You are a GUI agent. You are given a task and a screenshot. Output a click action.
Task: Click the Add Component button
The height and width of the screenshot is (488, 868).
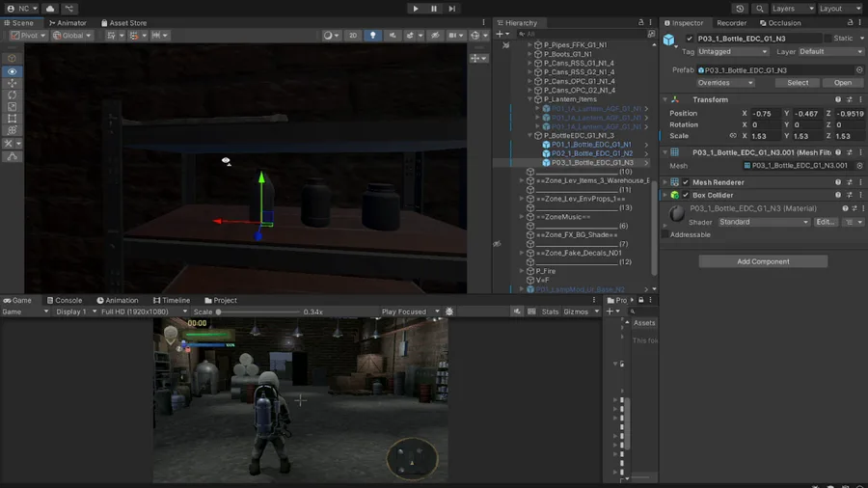coord(763,261)
